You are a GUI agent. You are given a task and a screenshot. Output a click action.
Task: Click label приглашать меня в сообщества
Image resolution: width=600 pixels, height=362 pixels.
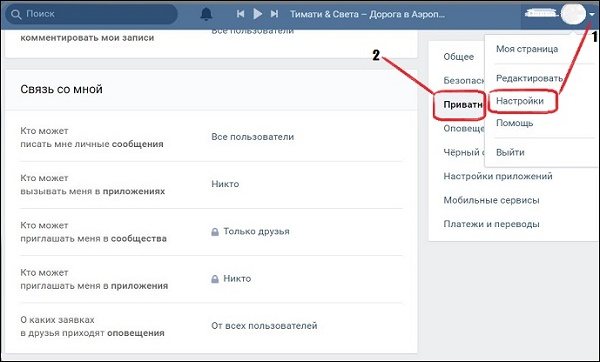[93, 239]
